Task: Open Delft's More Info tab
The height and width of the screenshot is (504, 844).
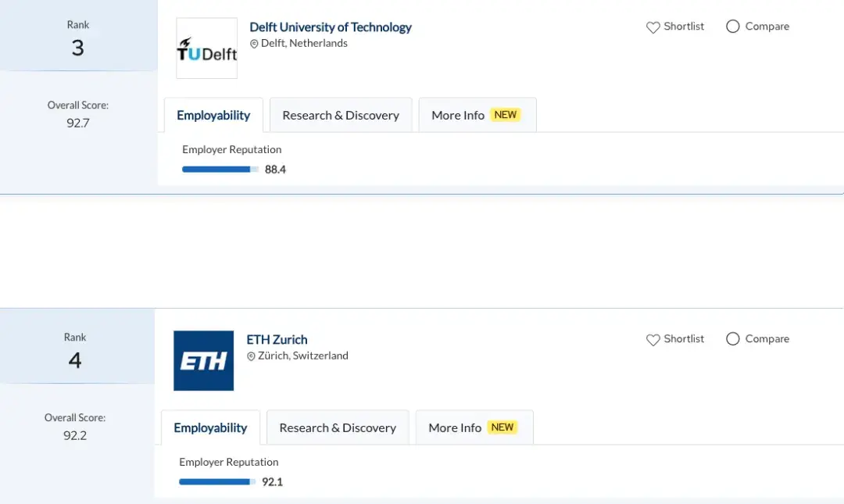Action: (458, 116)
